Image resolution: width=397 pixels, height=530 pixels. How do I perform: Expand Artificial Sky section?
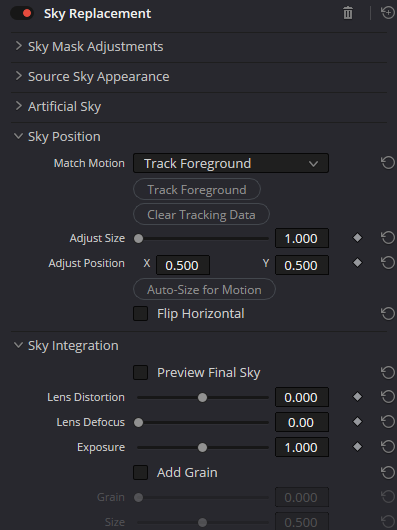(18, 106)
